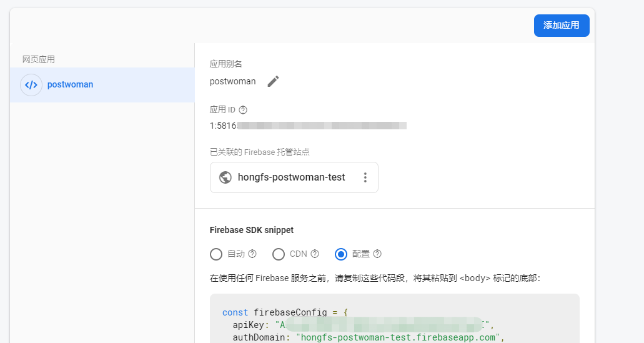Open help icon next to CDN

(x=315, y=254)
